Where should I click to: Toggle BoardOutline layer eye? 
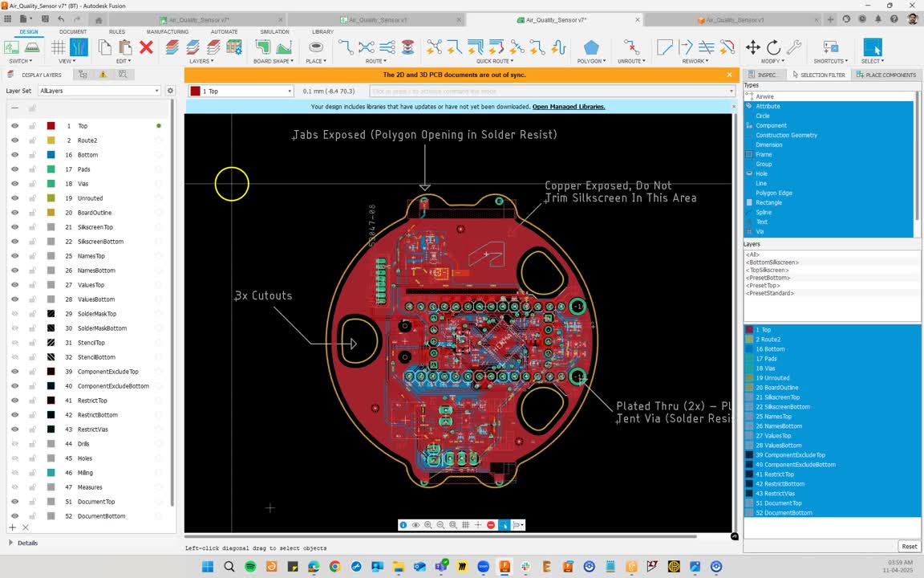[x=14, y=212]
